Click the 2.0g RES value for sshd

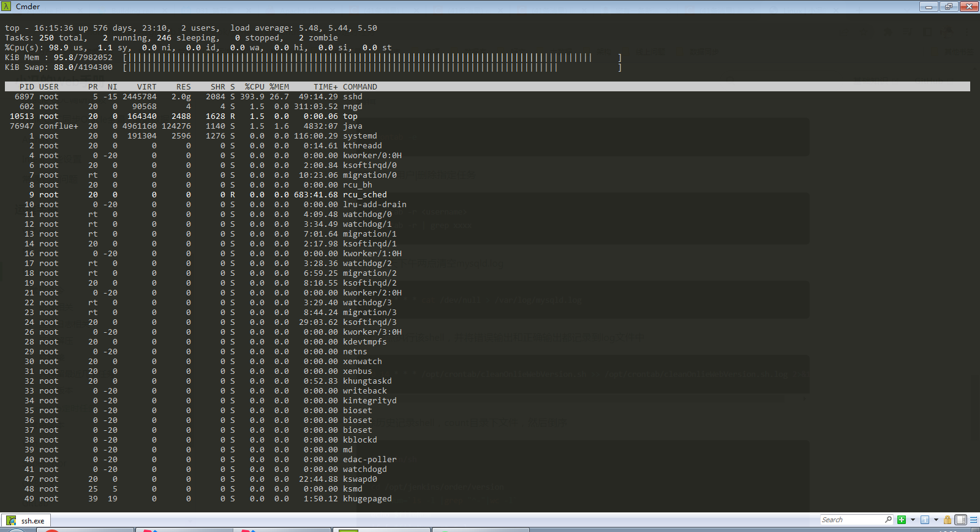click(x=181, y=97)
